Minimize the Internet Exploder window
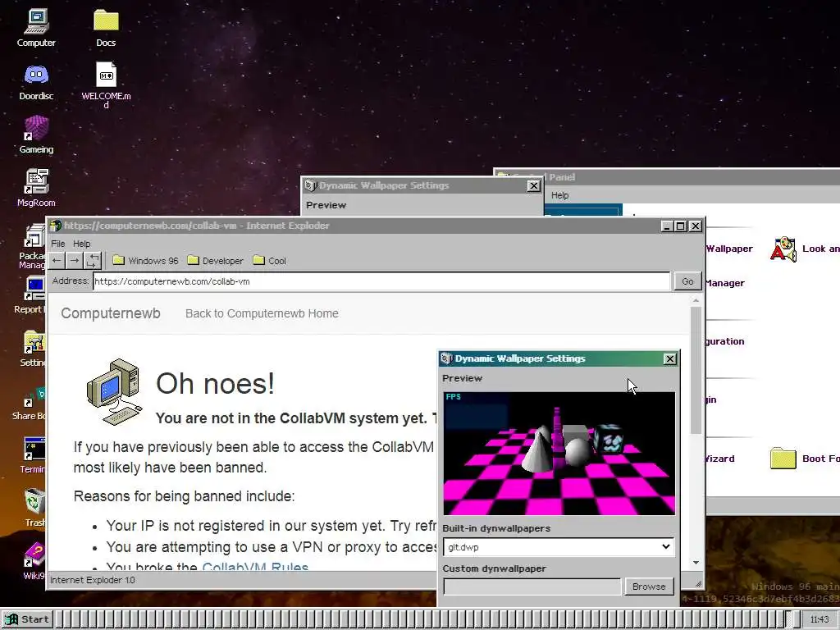The height and width of the screenshot is (630, 840). (666, 226)
